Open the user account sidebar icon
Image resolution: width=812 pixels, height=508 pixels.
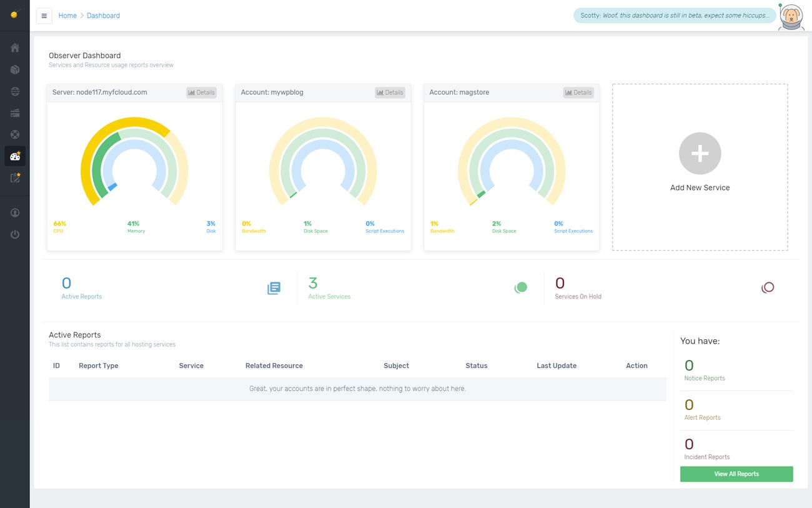pos(15,213)
